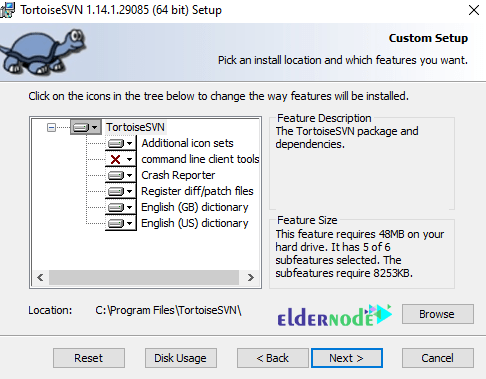
Task: Open the Disk Usage dialog
Action: 181,358
